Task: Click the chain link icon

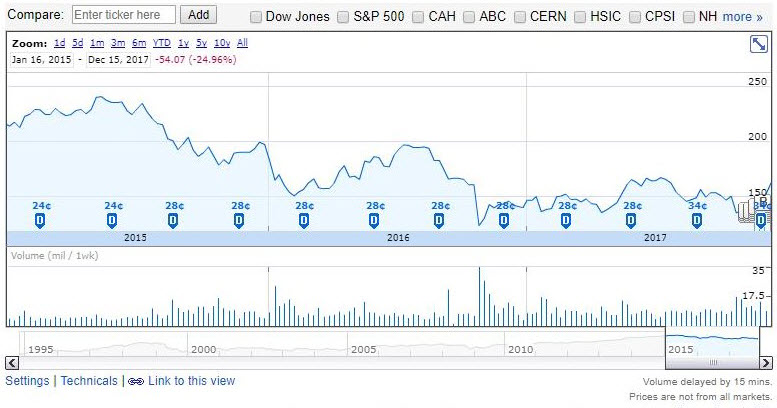Action: 136,381
